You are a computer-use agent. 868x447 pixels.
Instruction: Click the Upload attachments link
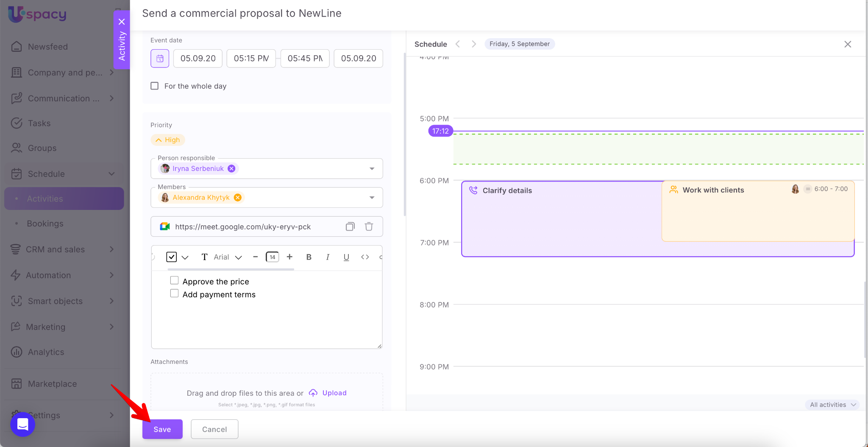(334, 393)
